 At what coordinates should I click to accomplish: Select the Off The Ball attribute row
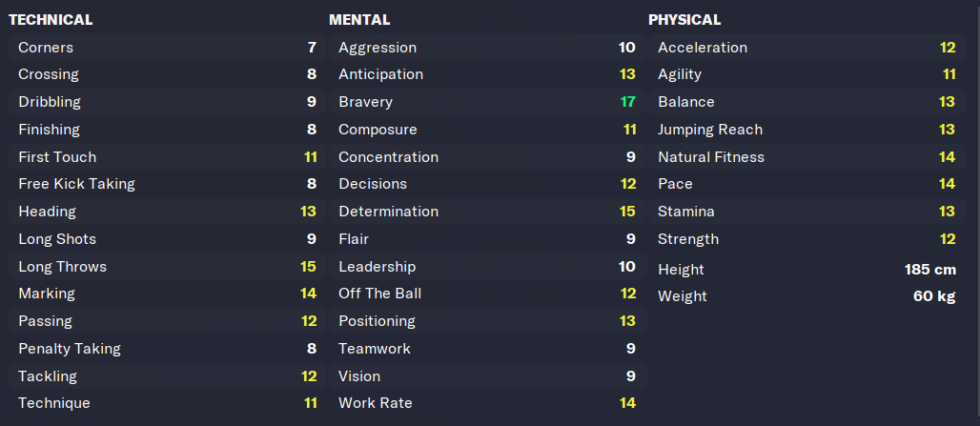tap(486, 294)
